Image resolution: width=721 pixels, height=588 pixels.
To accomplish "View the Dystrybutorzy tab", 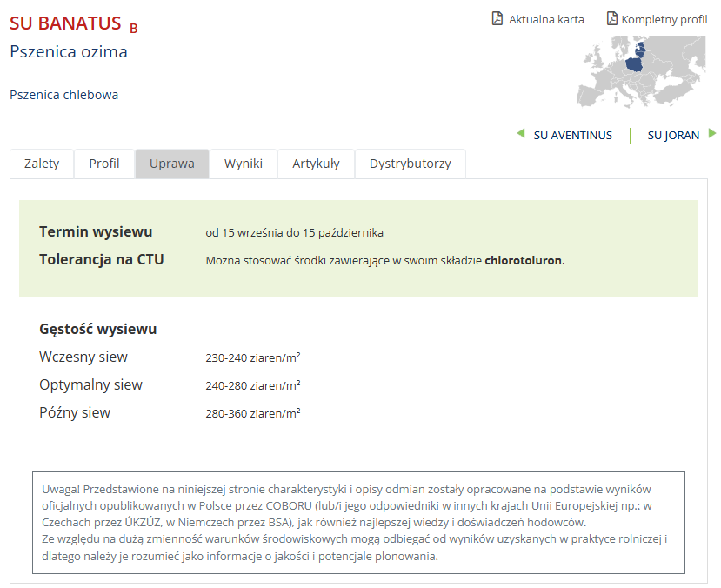I will pos(410,164).
